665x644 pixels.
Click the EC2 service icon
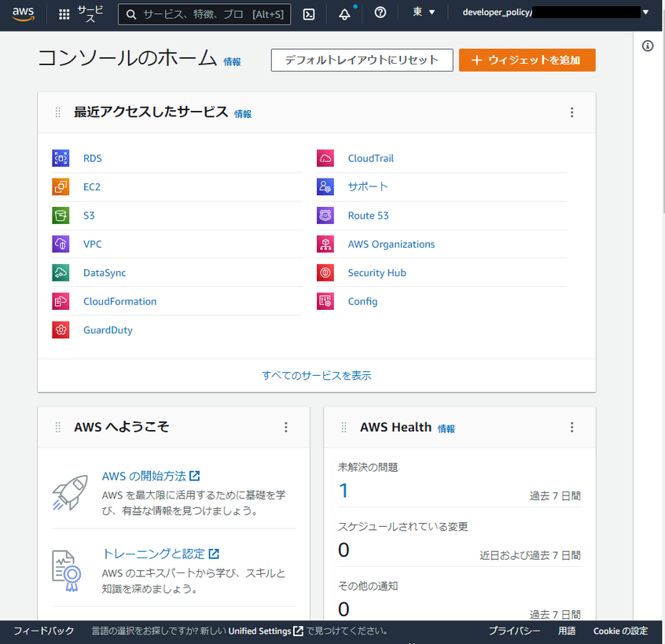pos(61,186)
